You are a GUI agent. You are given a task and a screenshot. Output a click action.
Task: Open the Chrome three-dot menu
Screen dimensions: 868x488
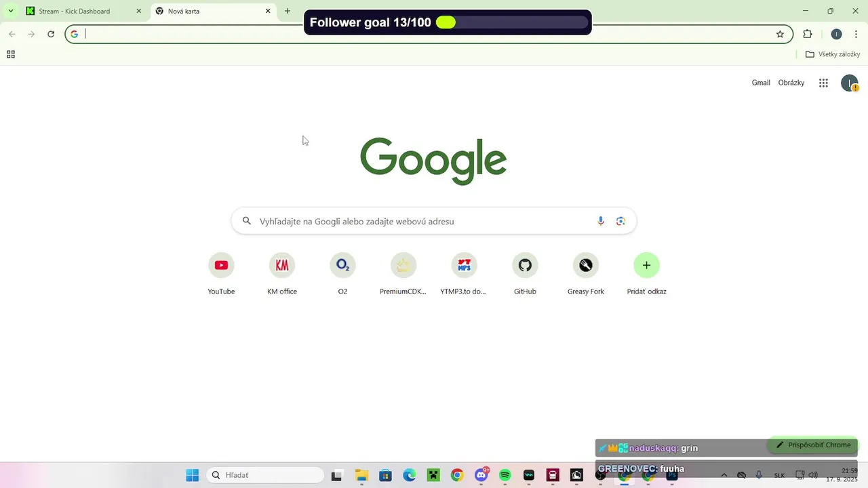click(855, 34)
